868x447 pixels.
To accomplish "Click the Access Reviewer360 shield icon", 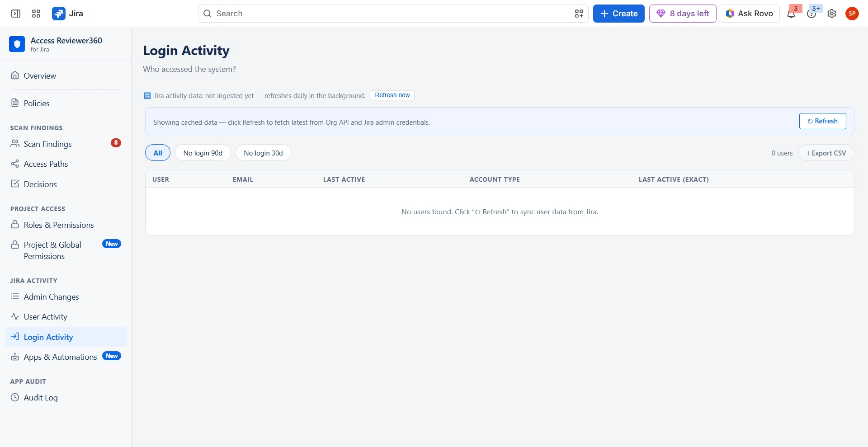I will [17, 44].
